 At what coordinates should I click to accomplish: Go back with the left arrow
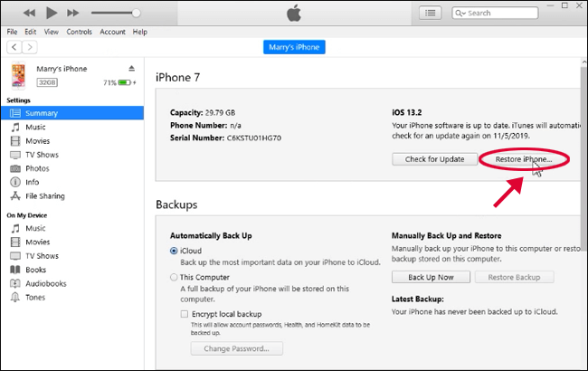click(14, 47)
